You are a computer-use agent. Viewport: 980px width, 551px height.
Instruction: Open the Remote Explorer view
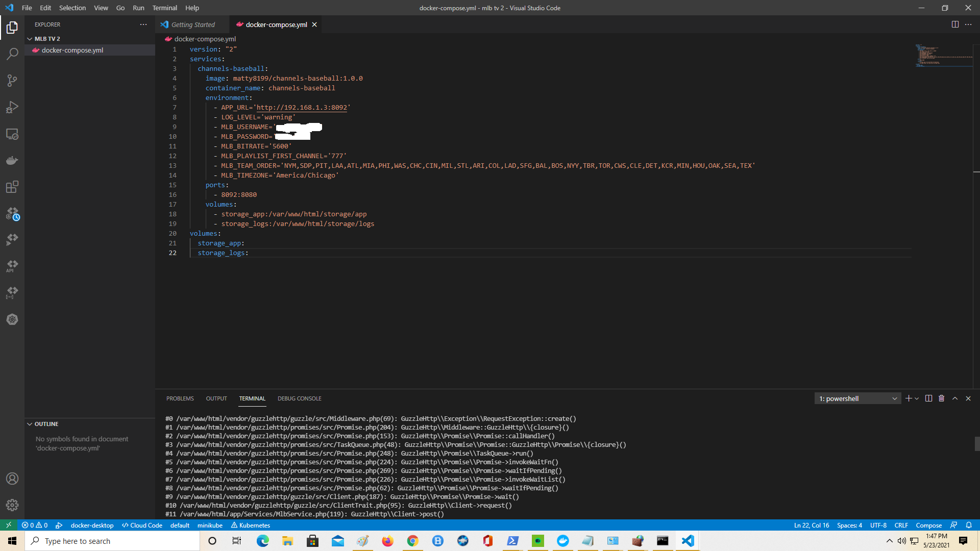point(12,134)
